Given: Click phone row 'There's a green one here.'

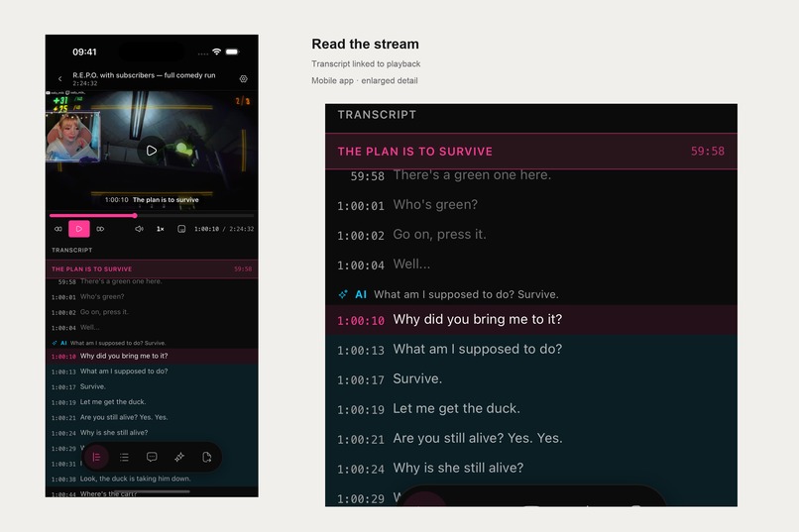Looking at the screenshot, I should point(152,281).
